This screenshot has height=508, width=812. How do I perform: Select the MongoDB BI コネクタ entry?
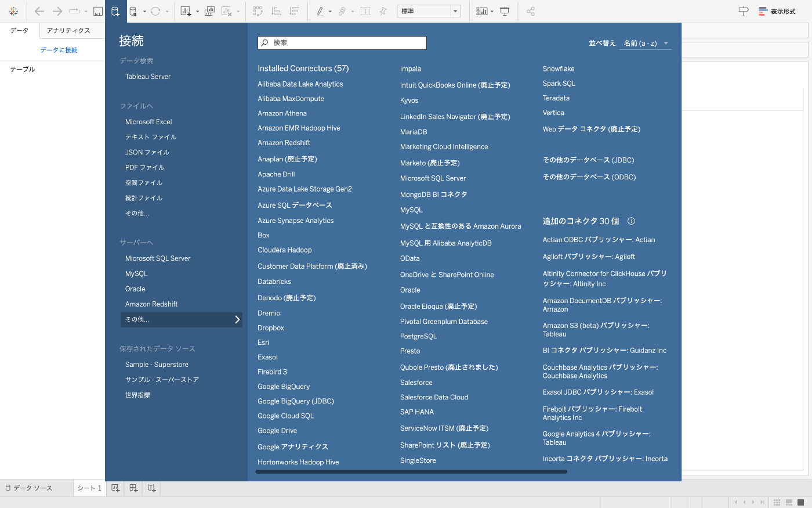click(434, 194)
